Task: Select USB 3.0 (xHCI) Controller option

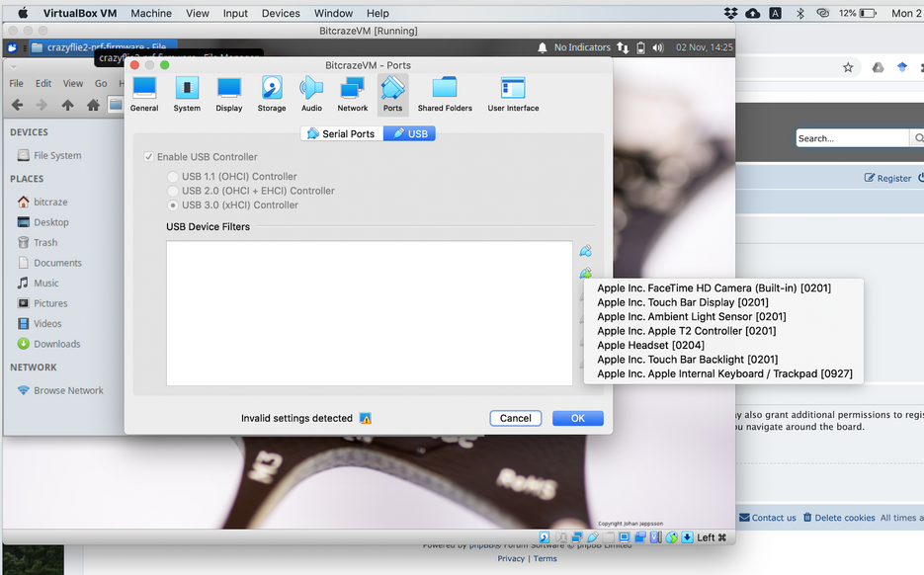Action: [x=173, y=205]
